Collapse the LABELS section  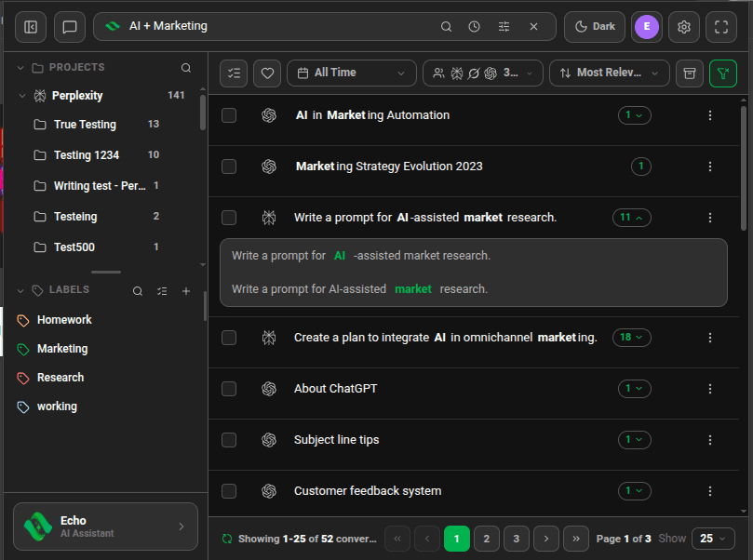pos(20,290)
